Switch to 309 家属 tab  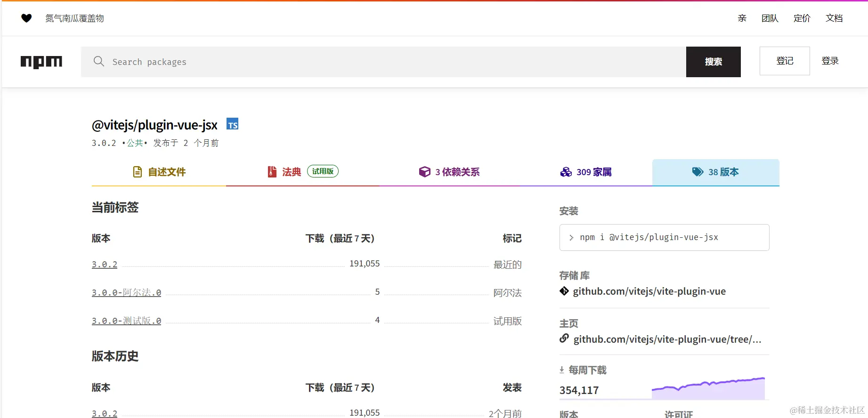[586, 172]
